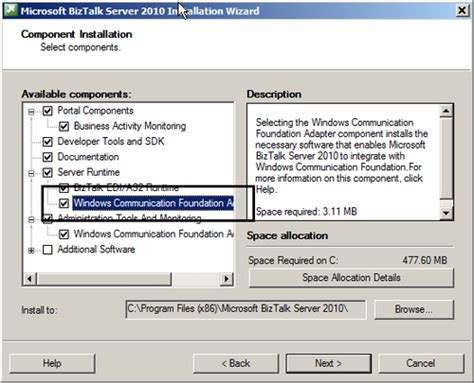The image size is (474, 383).
Task: Select the Documentation tree item
Action: click(x=88, y=157)
